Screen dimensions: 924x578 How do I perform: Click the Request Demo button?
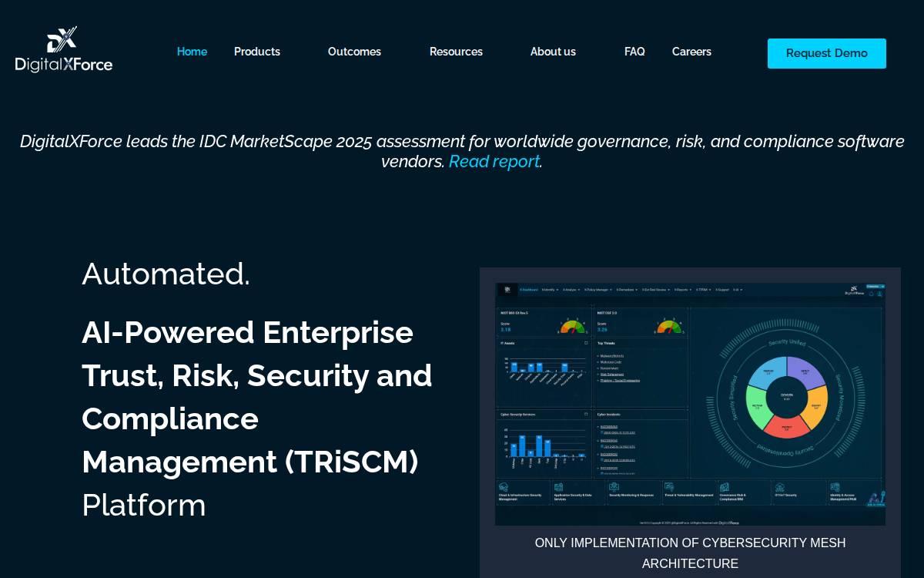(827, 53)
